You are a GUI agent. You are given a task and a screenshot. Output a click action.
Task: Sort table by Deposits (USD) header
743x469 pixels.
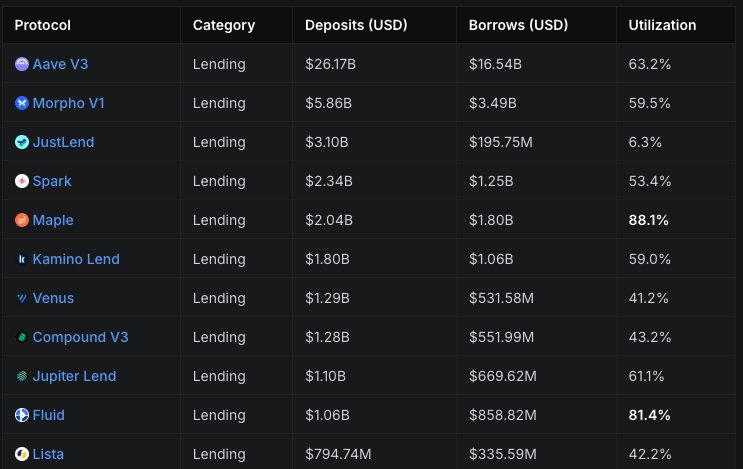(354, 25)
